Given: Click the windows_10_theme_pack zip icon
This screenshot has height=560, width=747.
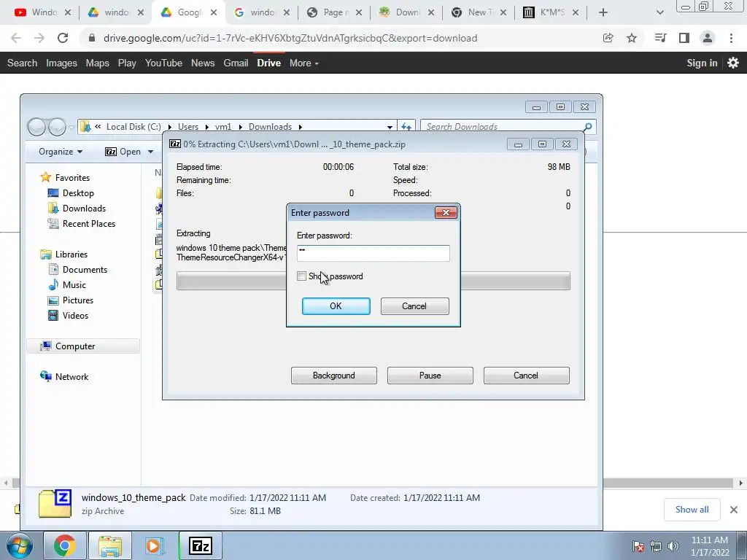Looking at the screenshot, I should click(55, 503).
